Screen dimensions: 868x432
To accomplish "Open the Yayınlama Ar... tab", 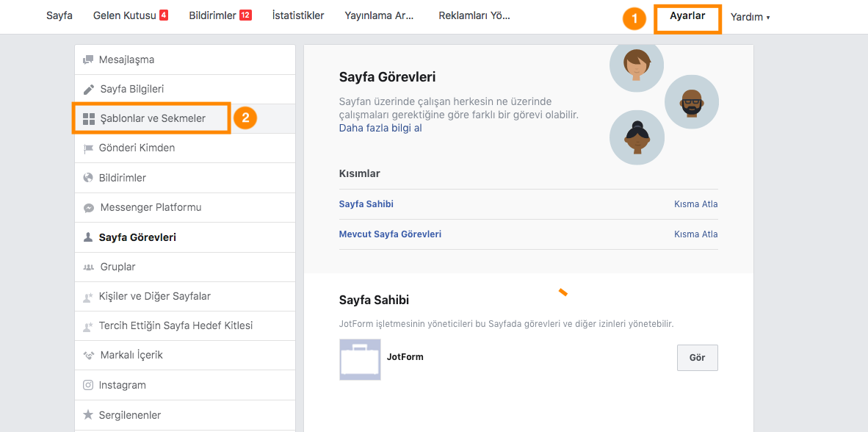I will (x=379, y=15).
